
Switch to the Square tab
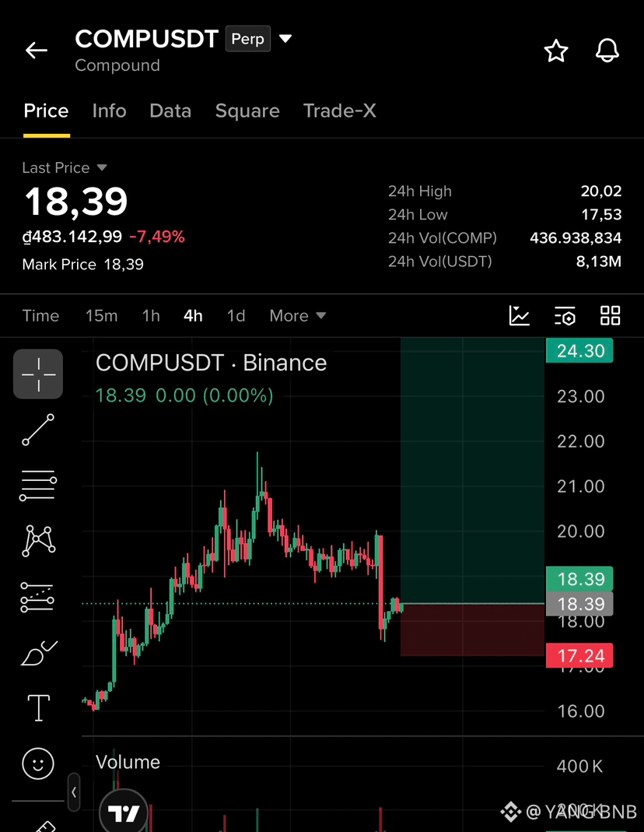click(247, 111)
